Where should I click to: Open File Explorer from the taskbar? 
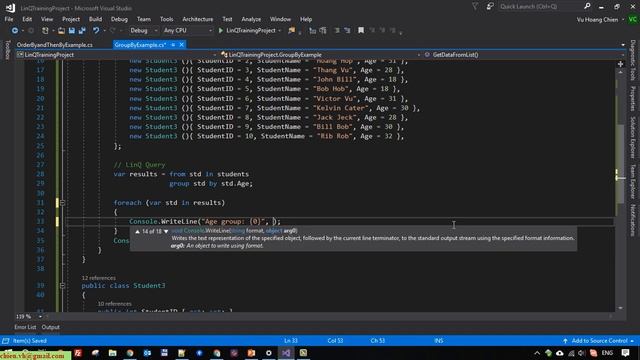click(113, 353)
